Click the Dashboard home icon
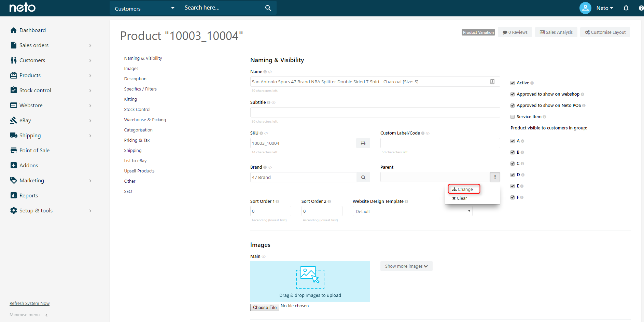Image resolution: width=644 pixels, height=322 pixels. (14, 30)
